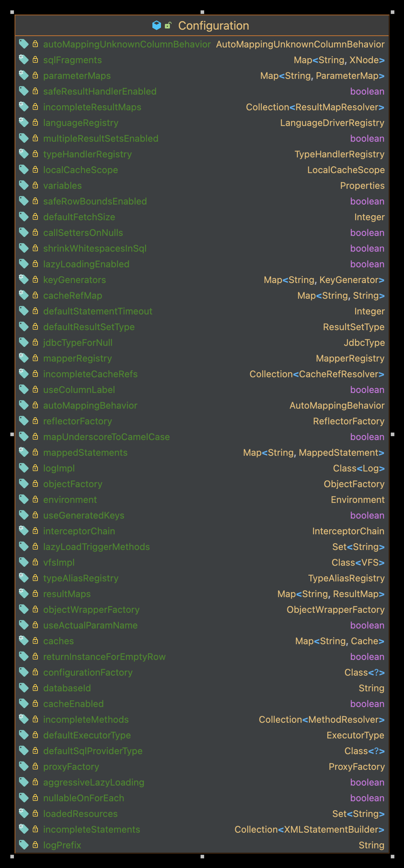The height and width of the screenshot is (868, 404).
Task: Click the LanguageDriverRegistry type label
Action: tap(332, 123)
